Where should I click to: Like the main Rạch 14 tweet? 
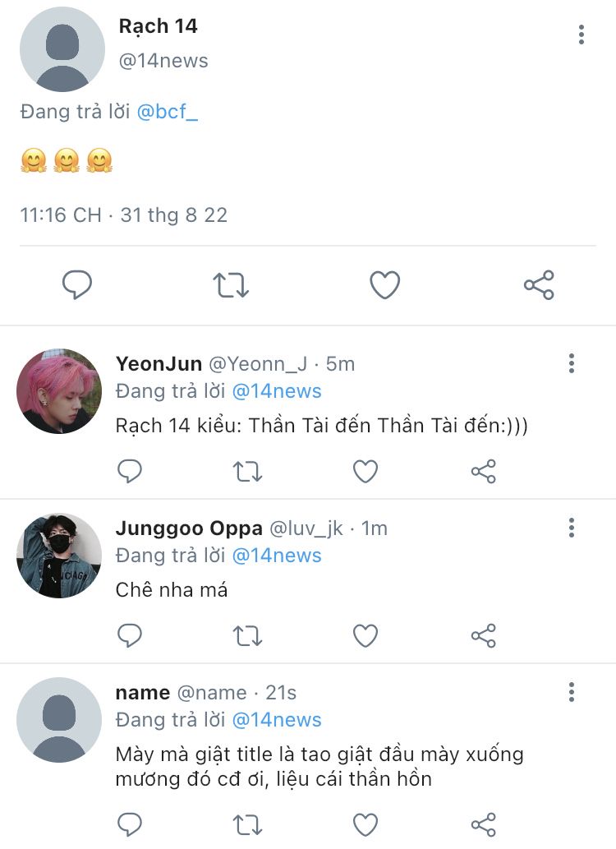tap(384, 285)
